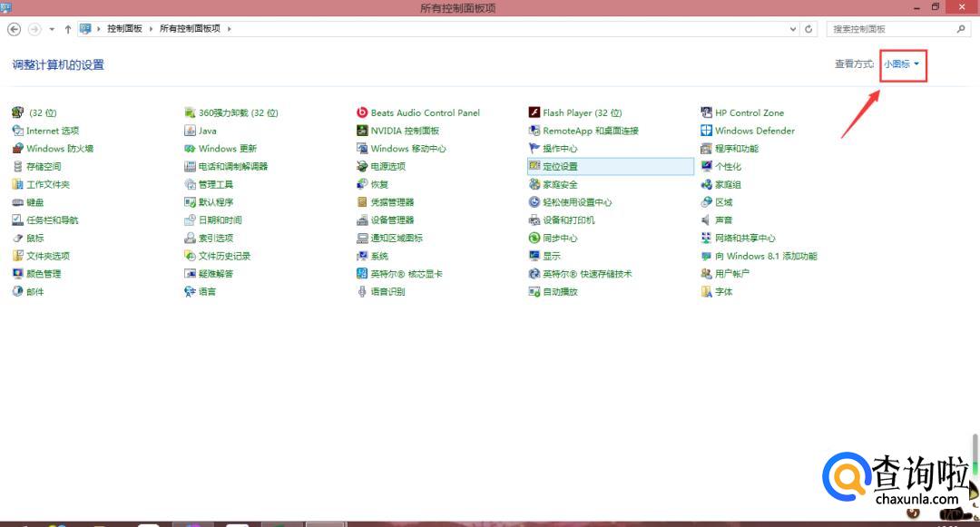This screenshot has height=527, width=980.
Task: Open 管理工具 link
Action: click(216, 184)
